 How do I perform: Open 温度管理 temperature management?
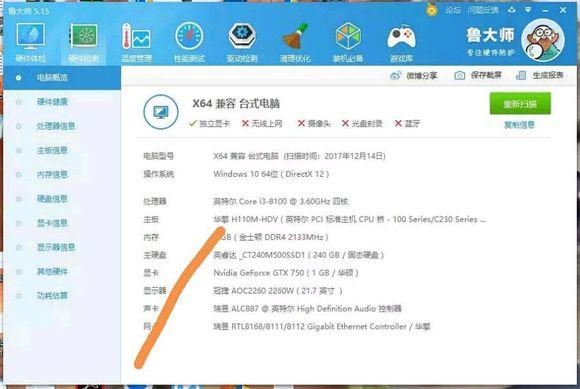(x=136, y=43)
